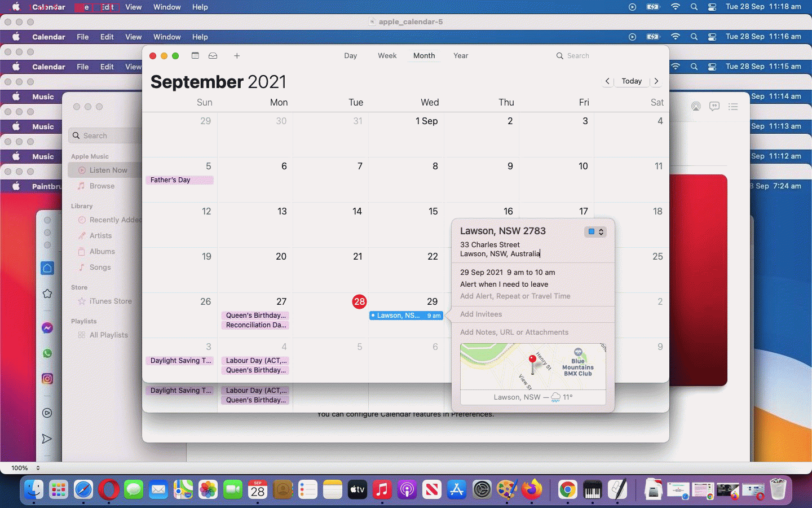Click the Today button
The image size is (812, 508).
click(632, 81)
